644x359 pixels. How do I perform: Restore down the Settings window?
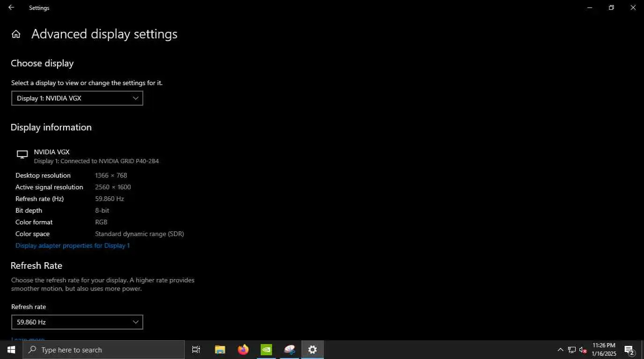pyautogui.click(x=611, y=7)
